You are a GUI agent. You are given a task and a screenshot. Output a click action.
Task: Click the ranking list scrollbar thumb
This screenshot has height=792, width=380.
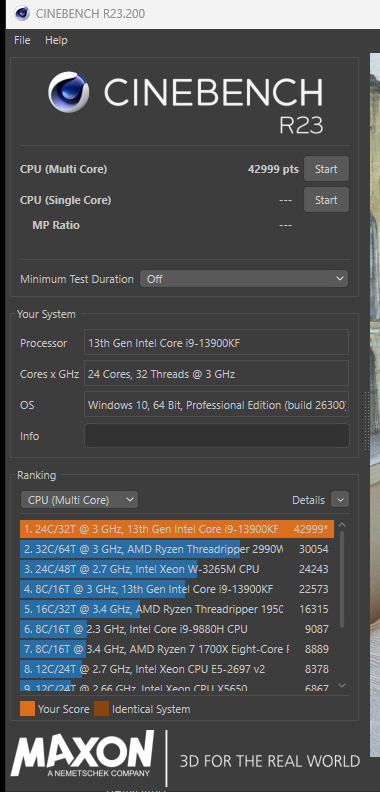342,578
